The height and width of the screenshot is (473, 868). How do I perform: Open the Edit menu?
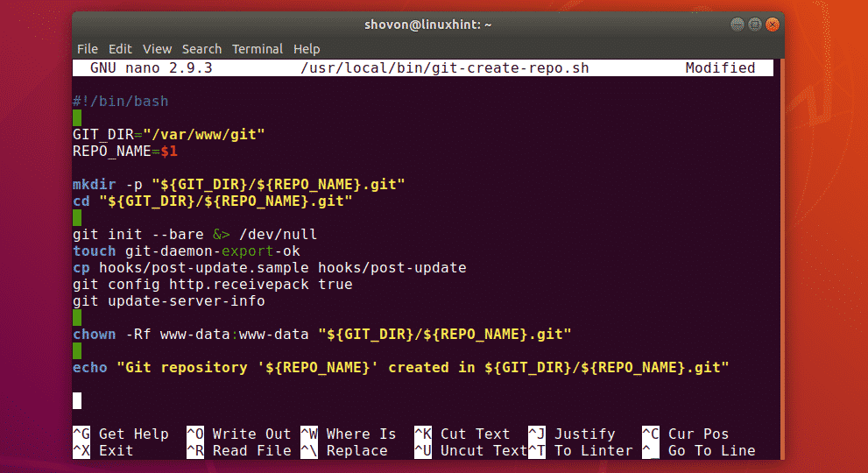coord(120,49)
